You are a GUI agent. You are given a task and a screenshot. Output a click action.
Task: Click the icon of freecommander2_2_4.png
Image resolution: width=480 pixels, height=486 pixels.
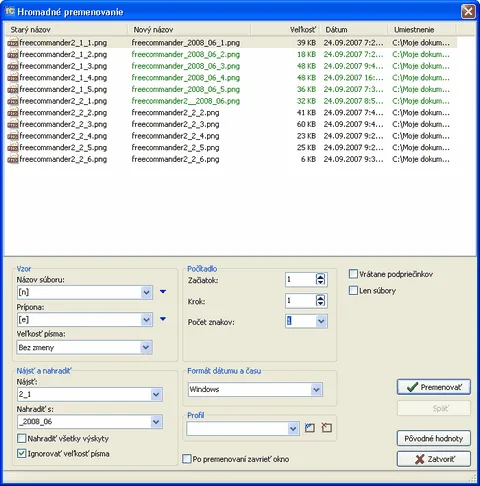click(13, 136)
